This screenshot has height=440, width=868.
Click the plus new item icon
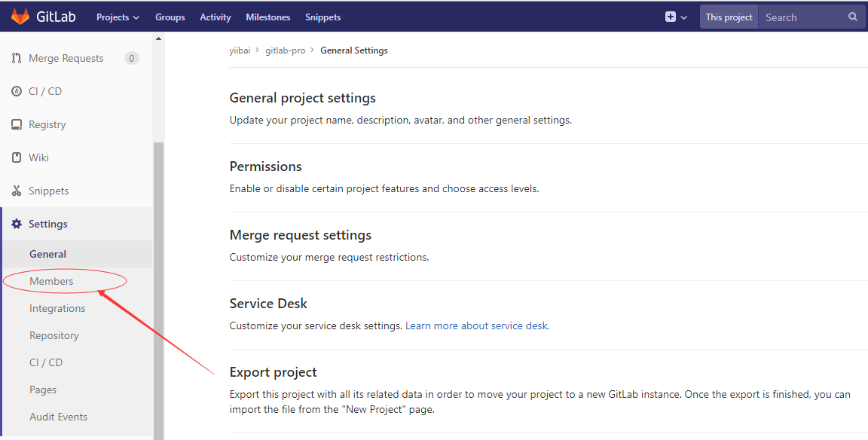coord(671,17)
